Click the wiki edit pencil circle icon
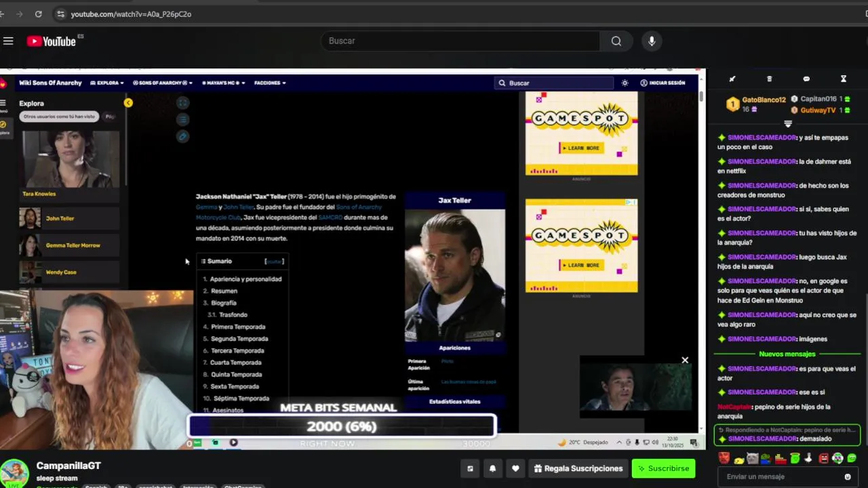 click(182, 136)
